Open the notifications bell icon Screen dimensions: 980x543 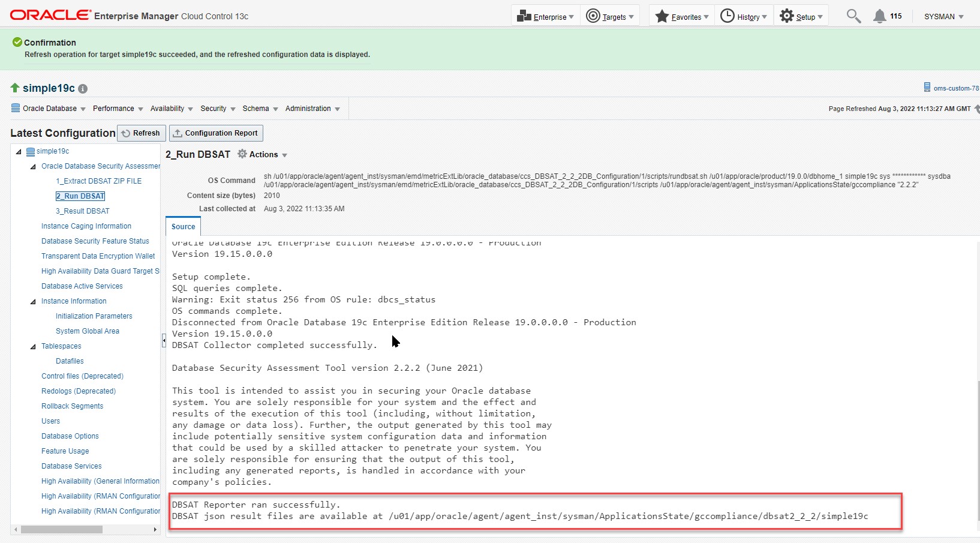(x=879, y=16)
